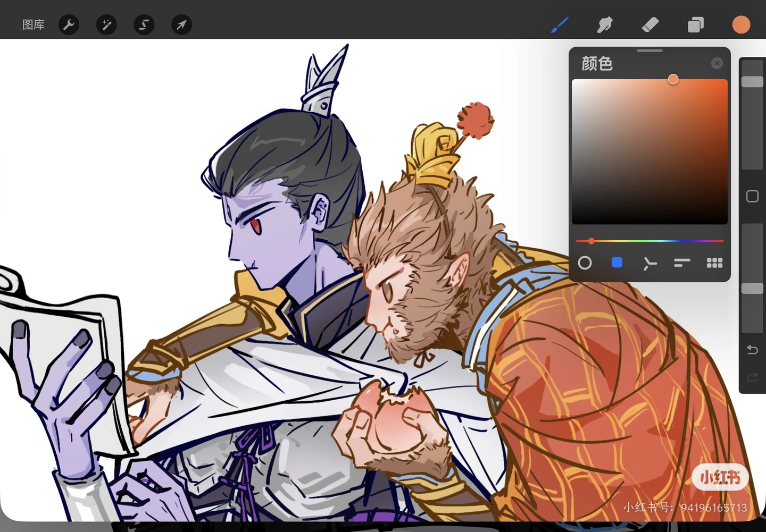Switch to the Value sliders color tab
This screenshot has width=766, height=532.
[x=682, y=263]
